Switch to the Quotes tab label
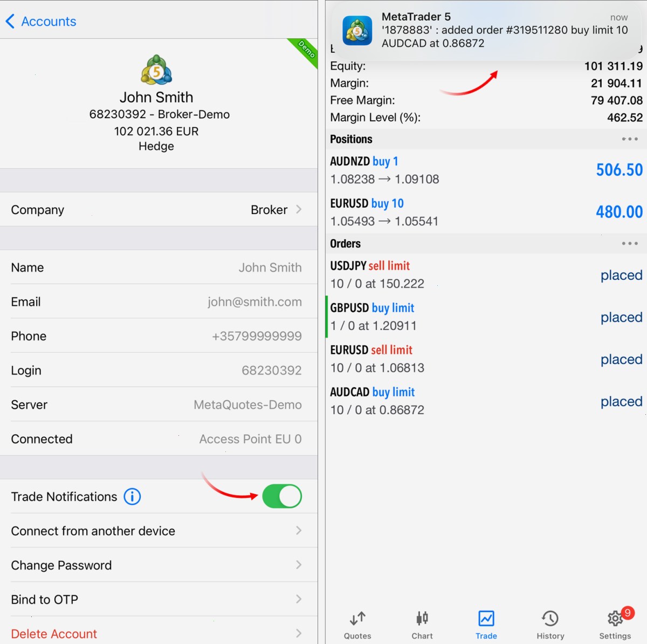The height and width of the screenshot is (644, 647). pyautogui.click(x=357, y=636)
